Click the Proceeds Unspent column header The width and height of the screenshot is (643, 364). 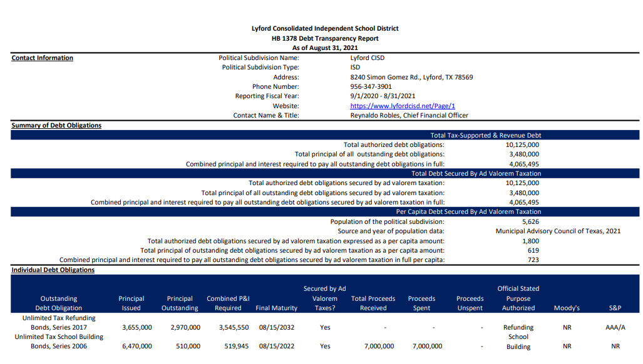(x=470, y=303)
